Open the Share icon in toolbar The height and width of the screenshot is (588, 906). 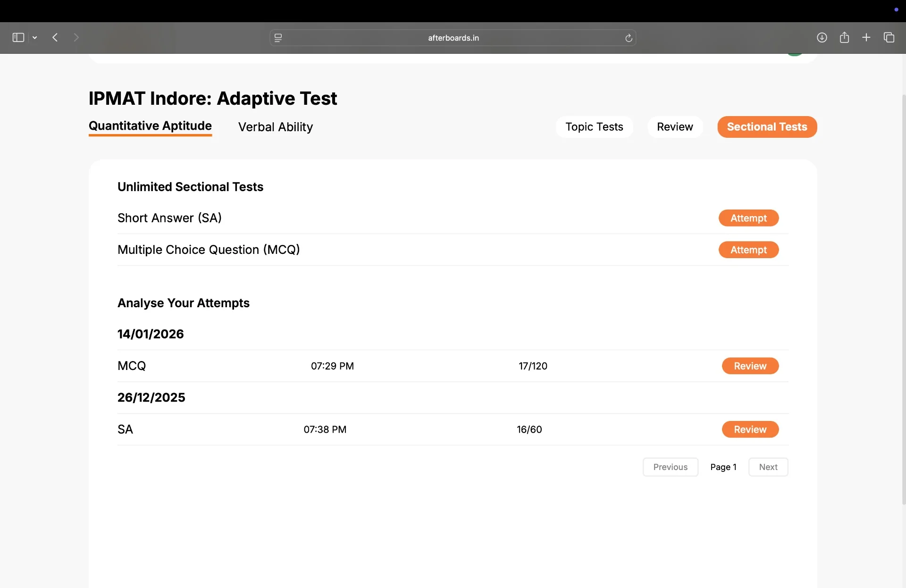pyautogui.click(x=844, y=37)
